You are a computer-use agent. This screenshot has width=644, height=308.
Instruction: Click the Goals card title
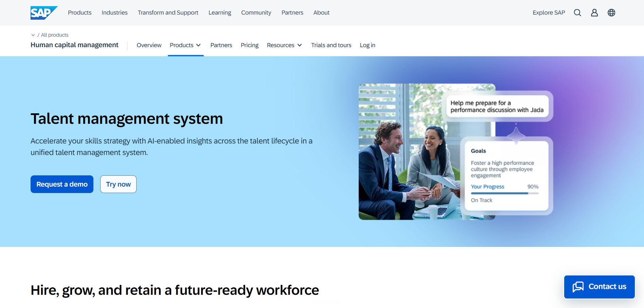point(478,151)
